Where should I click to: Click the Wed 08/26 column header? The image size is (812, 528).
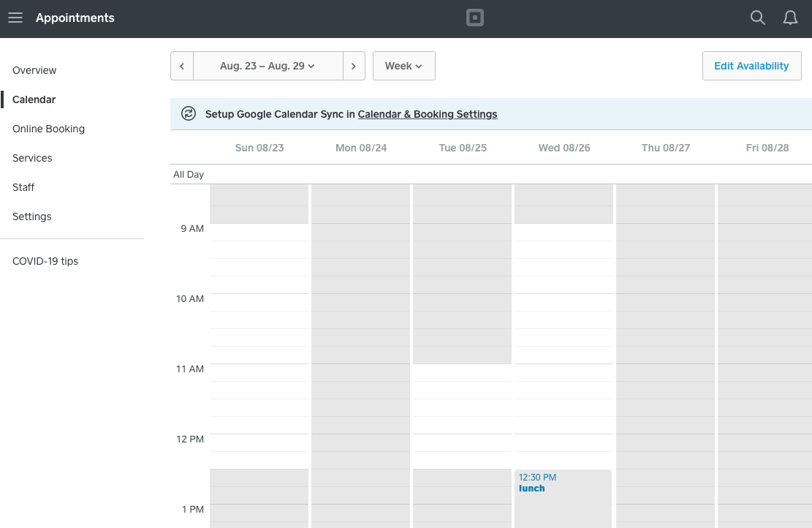click(x=564, y=148)
